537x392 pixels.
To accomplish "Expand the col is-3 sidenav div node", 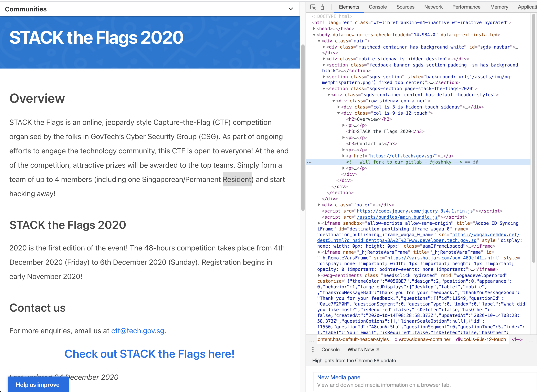I will [x=339, y=107].
